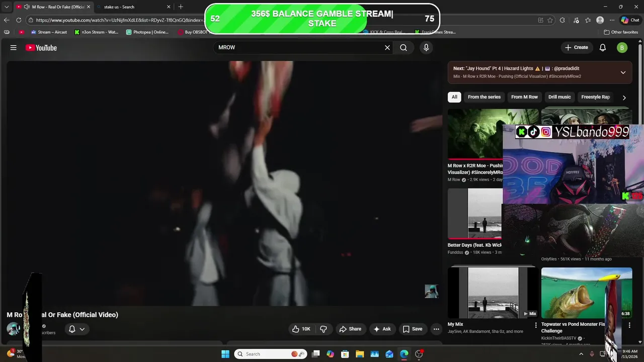
Task: Open Stream – Aircast bookmark
Action: coord(49,32)
